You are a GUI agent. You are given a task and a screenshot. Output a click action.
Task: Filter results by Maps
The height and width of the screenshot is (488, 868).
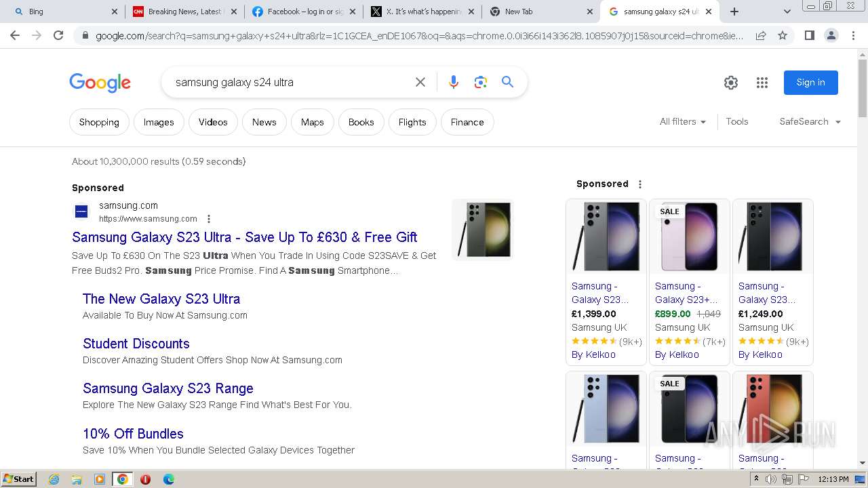click(x=313, y=122)
